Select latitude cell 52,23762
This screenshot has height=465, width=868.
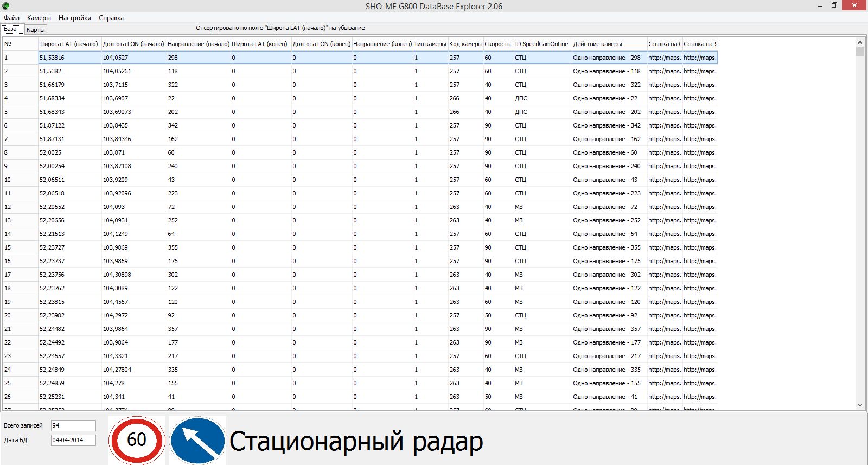pos(70,288)
